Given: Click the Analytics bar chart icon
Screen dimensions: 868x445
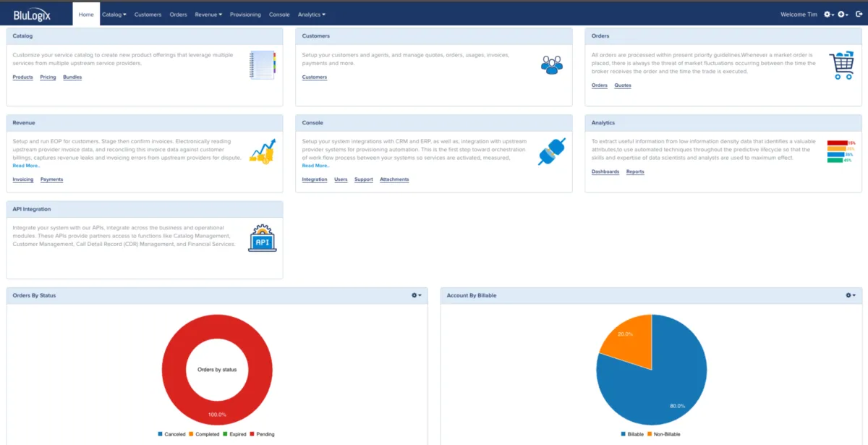Looking at the screenshot, I should (841, 151).
